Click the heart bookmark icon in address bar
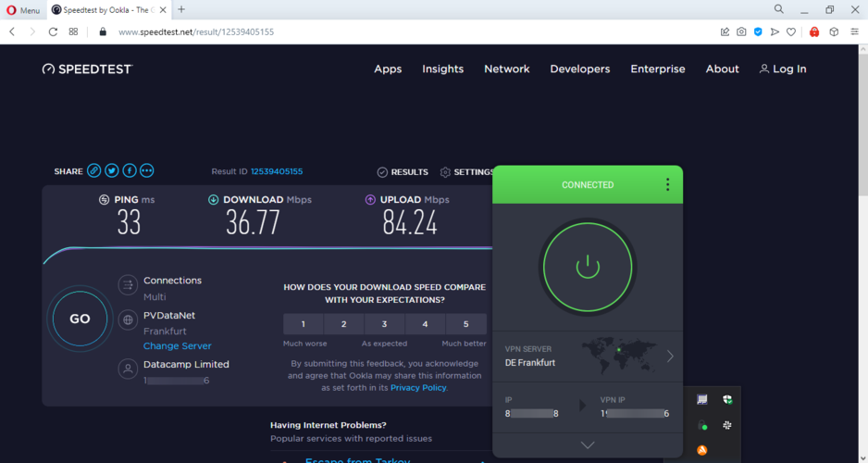 pos(791,31)
